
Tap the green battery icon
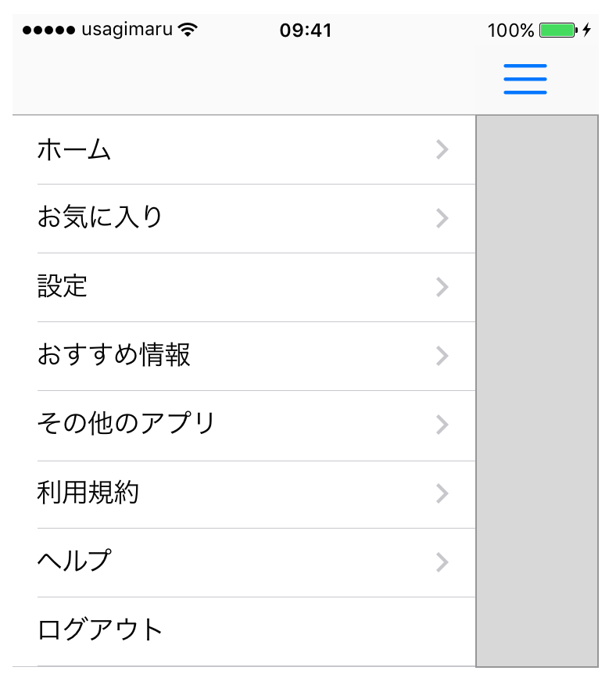tap(557, 30)
